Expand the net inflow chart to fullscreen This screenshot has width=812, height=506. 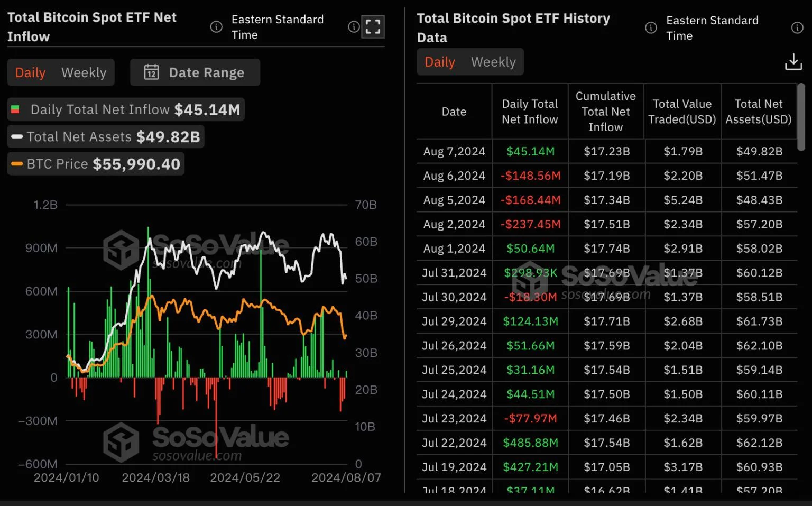coord(373,26)
